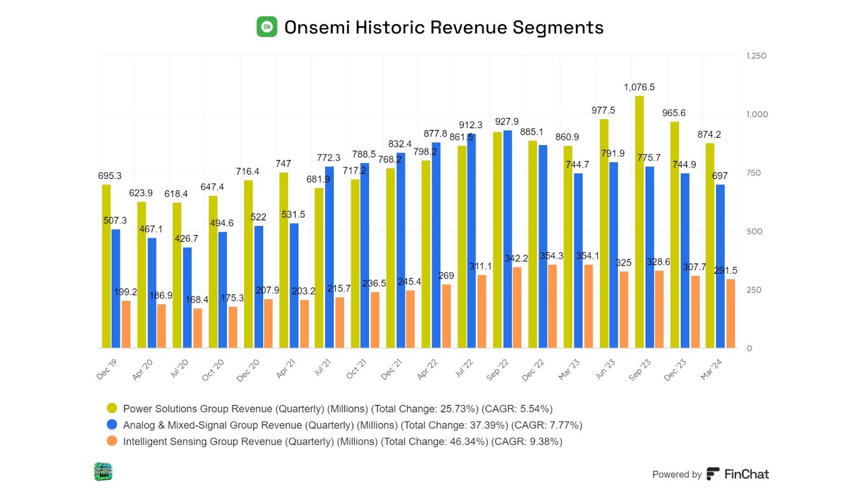
Task: Click the 507.3 data label
Action: coord(115,221)
